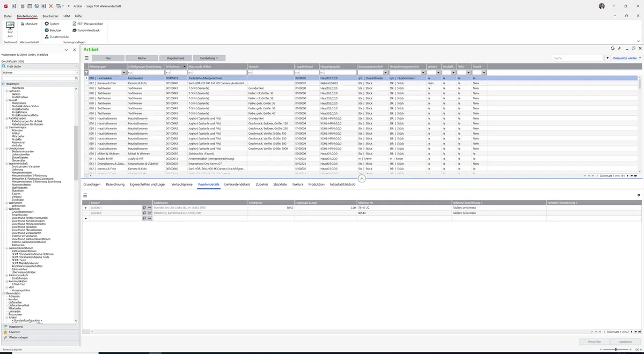Click the red X icon in quick access toolbar

pyautogui.click(x=51, y=6)
